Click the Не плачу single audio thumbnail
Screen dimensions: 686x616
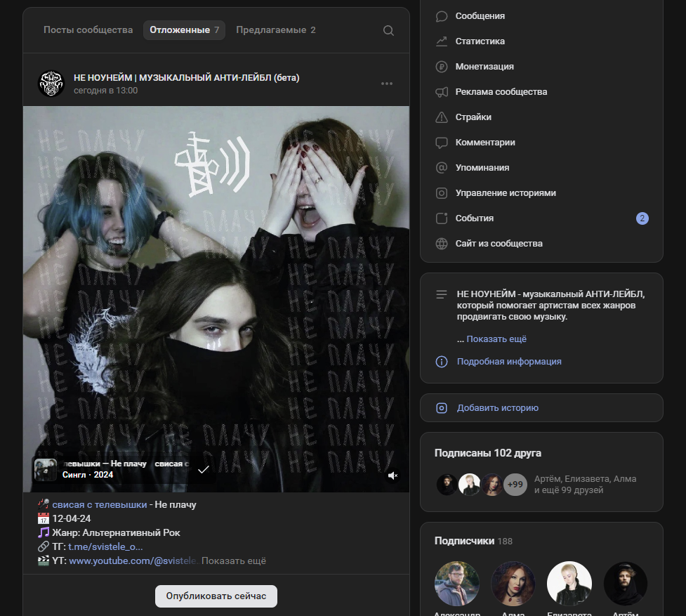(x=46, y=470)
